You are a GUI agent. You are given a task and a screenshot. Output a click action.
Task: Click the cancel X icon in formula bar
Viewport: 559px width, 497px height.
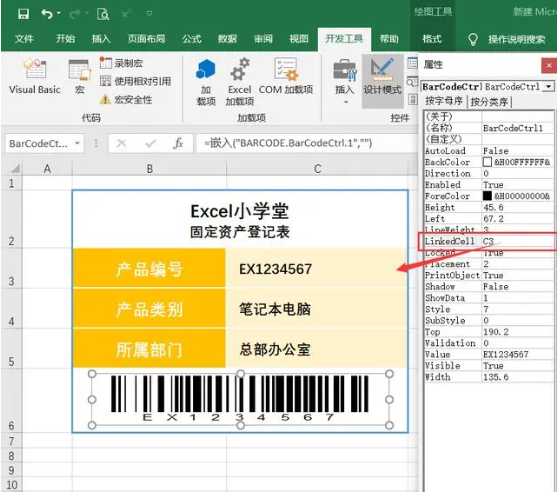[x=122, y=143]
